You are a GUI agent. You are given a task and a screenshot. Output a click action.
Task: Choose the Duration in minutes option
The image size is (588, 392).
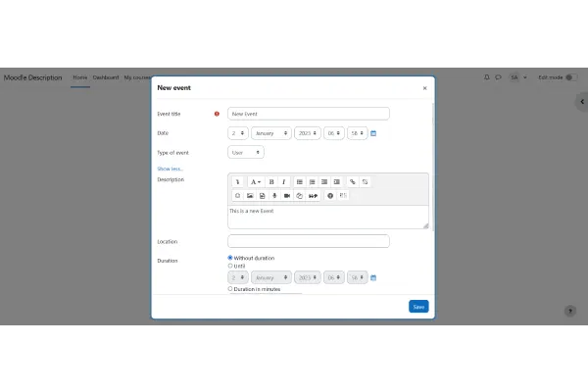(230, 289)
